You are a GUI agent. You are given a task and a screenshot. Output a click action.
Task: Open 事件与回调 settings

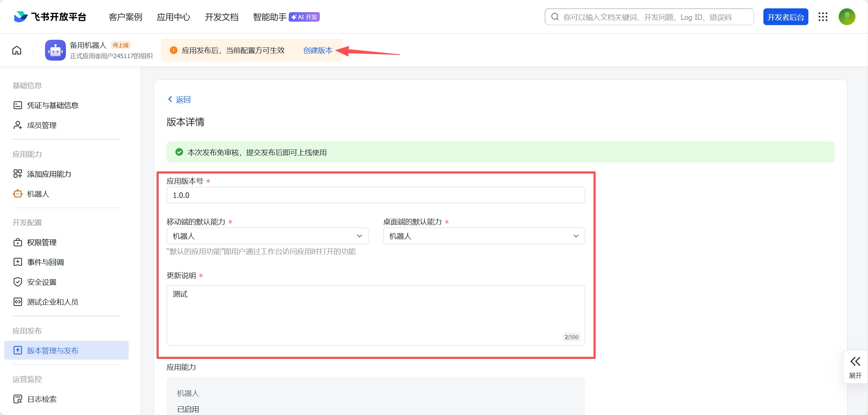pyautogui.click(x=45, y=262)
